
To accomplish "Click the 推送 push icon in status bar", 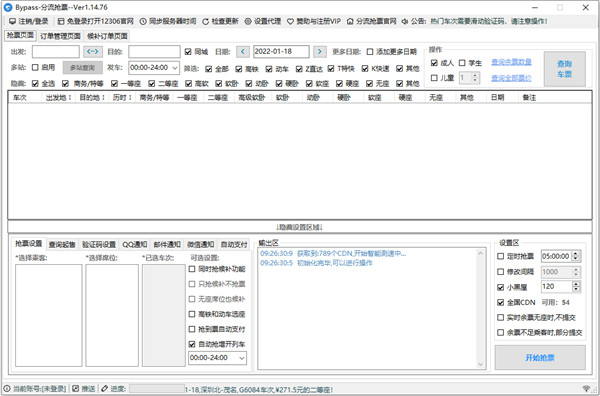I will pos(76,388).
